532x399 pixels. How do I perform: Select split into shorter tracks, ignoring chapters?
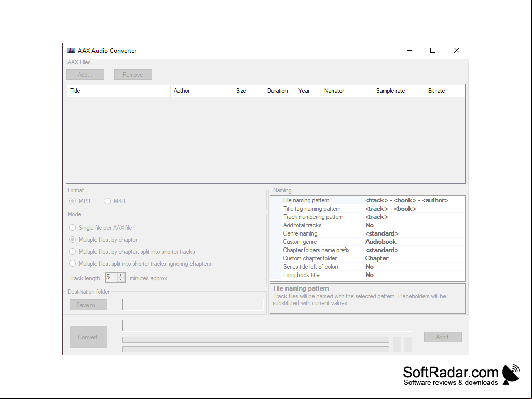[72, 264]
